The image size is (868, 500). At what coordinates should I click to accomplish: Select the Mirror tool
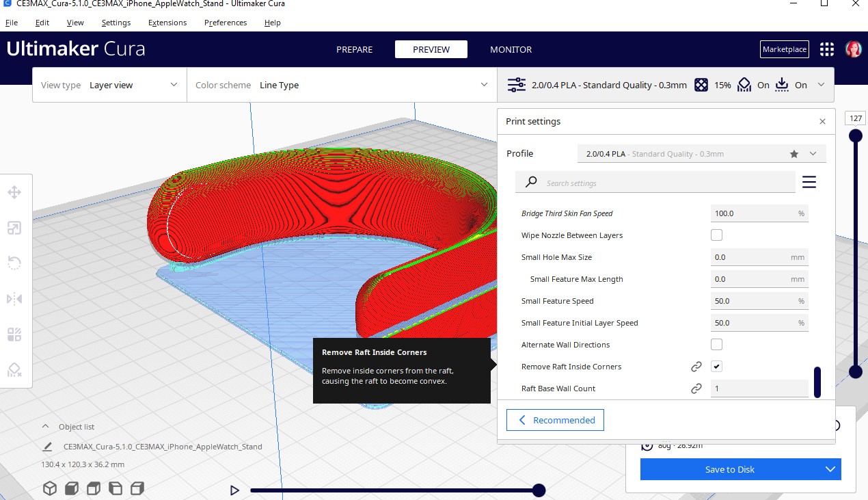click(x=14, y=299)
